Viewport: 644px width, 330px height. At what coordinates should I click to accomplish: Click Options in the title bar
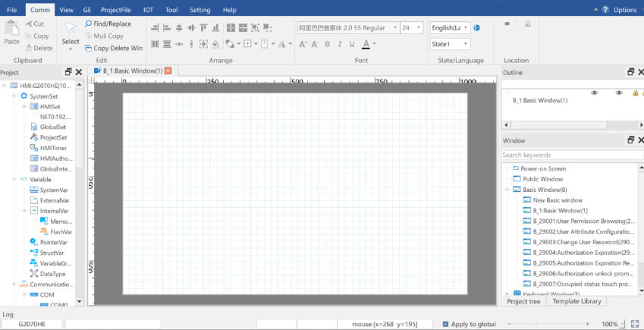[625, 10]
